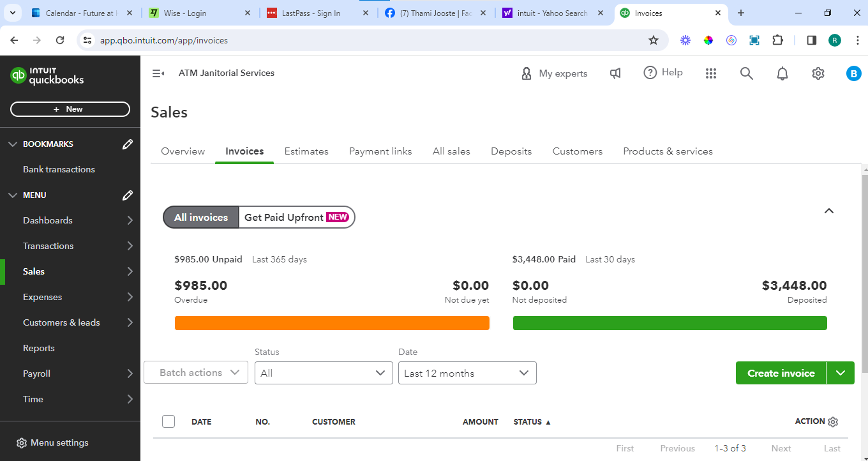The height and width of the screenshot is (461, 868).
Task: Switch to the Deposits tab
Action: point(511,151)
